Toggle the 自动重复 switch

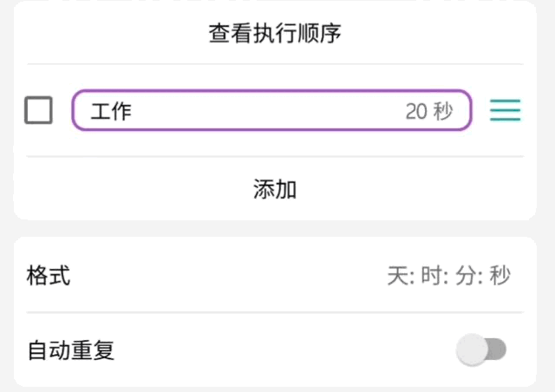click(x=481, y=350)
